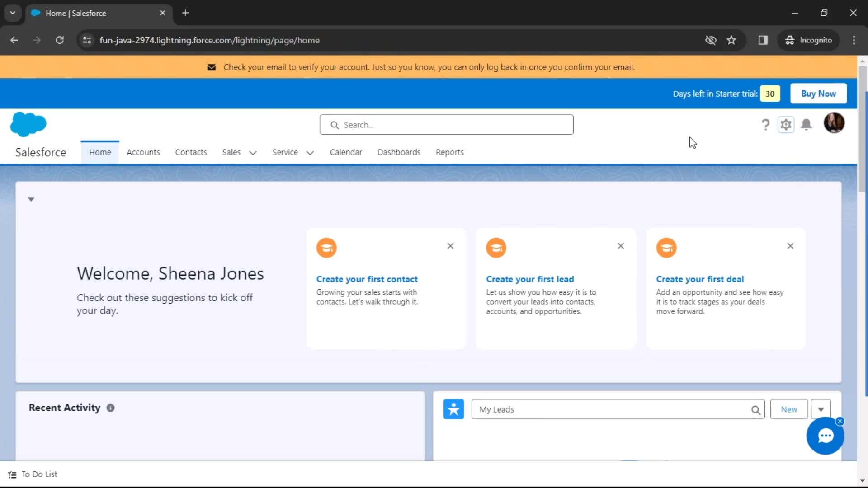The height and width of the screenshot is (488, 868).
Task: Open the chat assistant bubble
Action: click(825, 436)
